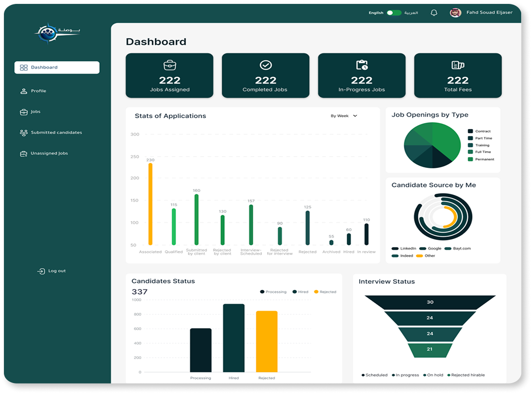This screenshot has height=394, width=532.
Task: Click the Log out link
Action: point(52,271)
